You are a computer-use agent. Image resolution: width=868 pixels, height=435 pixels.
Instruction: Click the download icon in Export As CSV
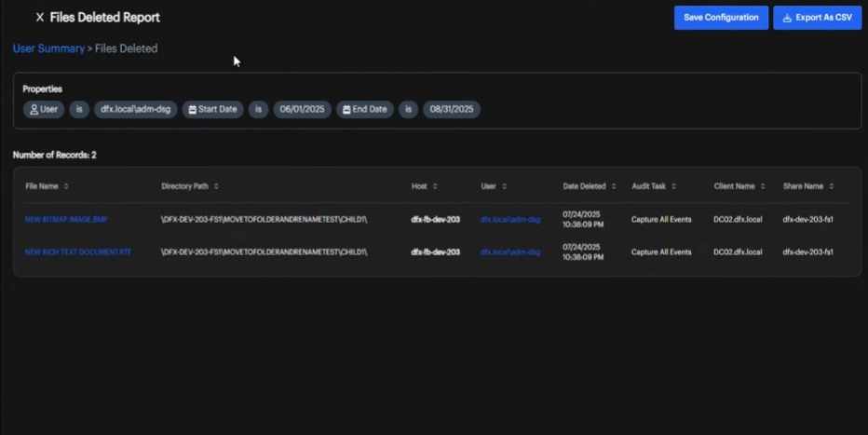[787, 19]
